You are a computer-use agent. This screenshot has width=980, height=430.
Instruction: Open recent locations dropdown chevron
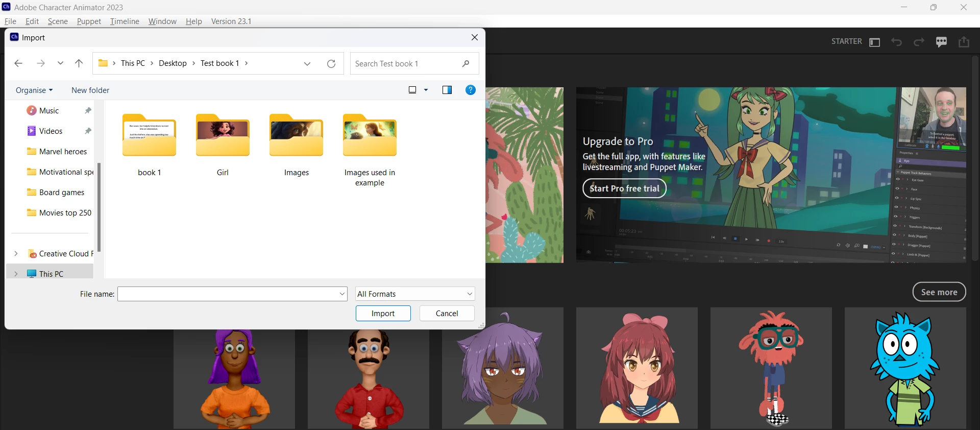60,63
